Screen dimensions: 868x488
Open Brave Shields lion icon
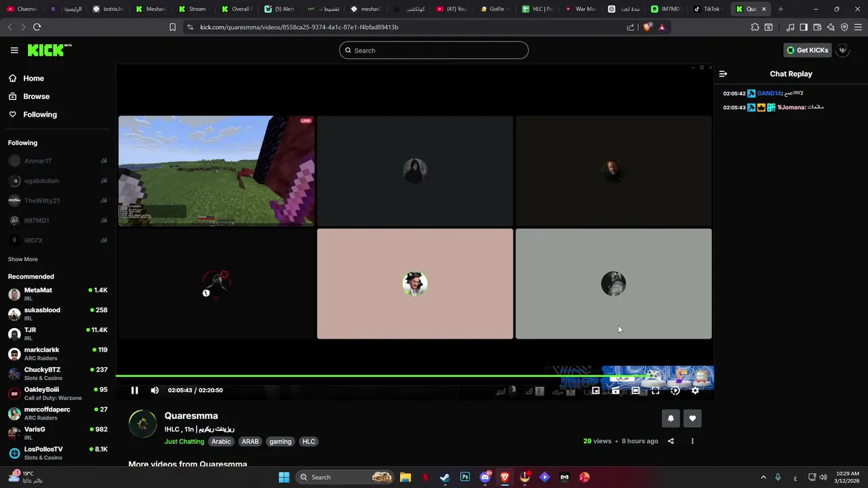(x=647, y=27)
